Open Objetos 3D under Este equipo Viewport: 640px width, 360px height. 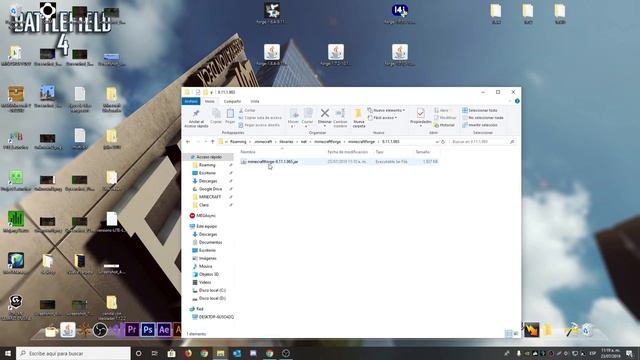pos(209,274)
